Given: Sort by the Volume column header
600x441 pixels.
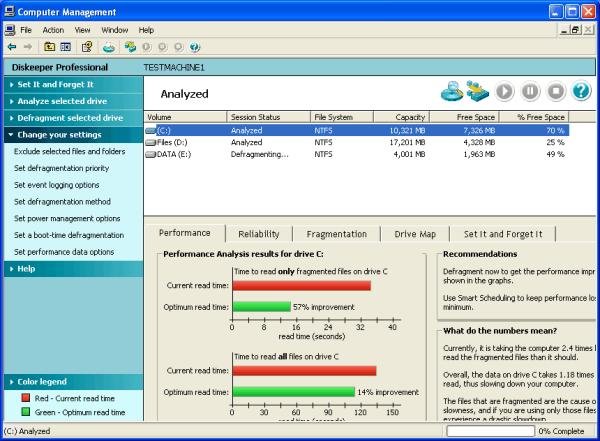Looking at the screenshot, I should coord(185,117).
